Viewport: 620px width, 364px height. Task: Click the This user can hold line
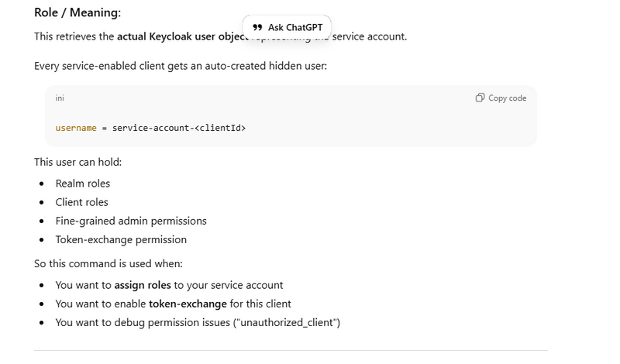(x=77, y=162)
